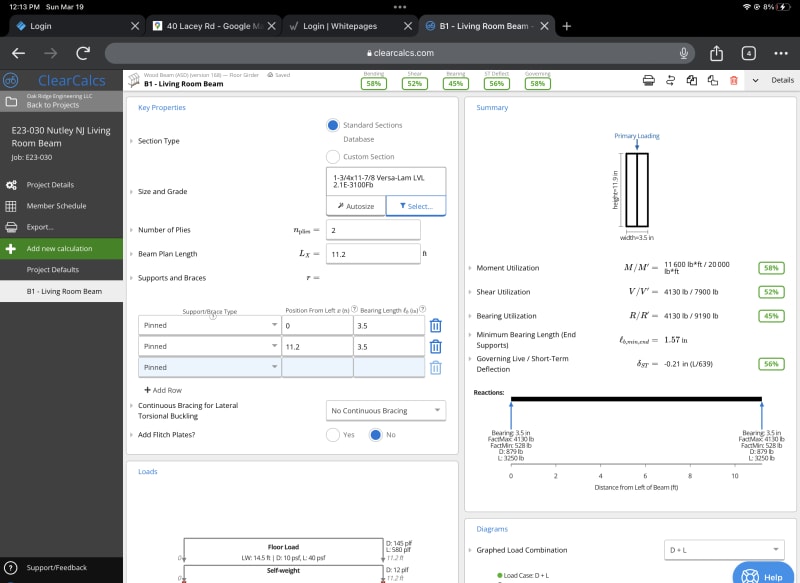Duplicate sheet using the copy pages icon
The image size is (800, 583).
pyautogui.click(x=692, y=80)
